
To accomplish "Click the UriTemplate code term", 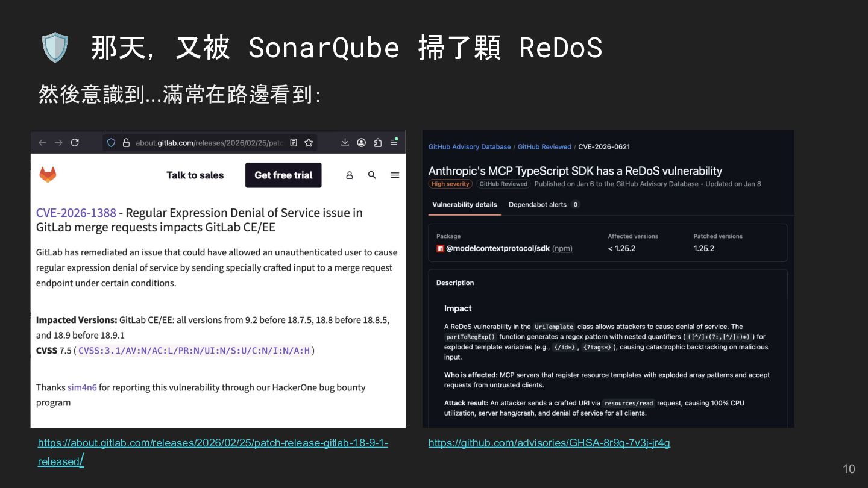I will coord(554,327).
